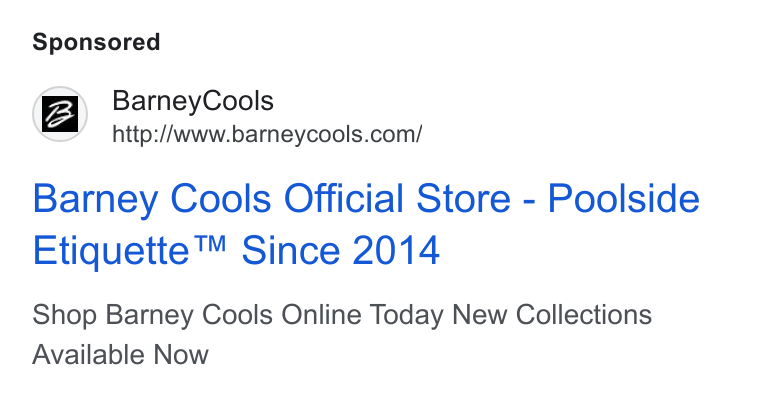The width and height of the screenshot is (760, 398).
Task: Click the trademark symbol after Etiquette
Action: [209, 243]
